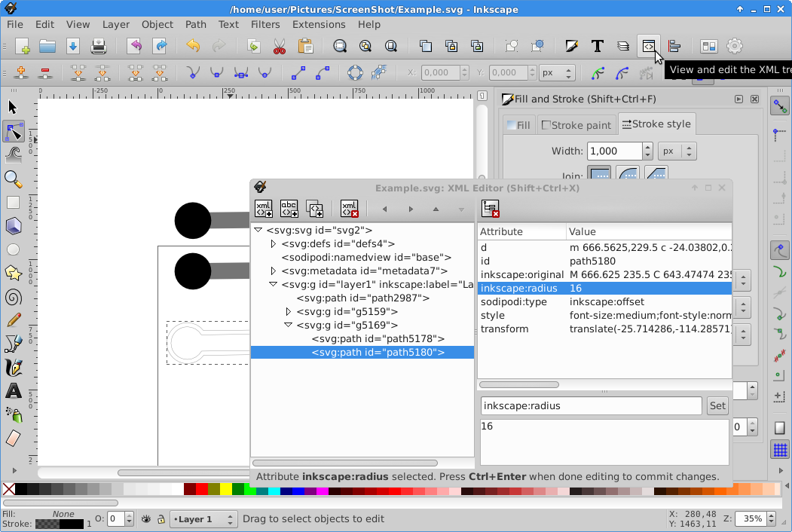Open node coordinates px unit dropdown

click(x=557, y=73)
